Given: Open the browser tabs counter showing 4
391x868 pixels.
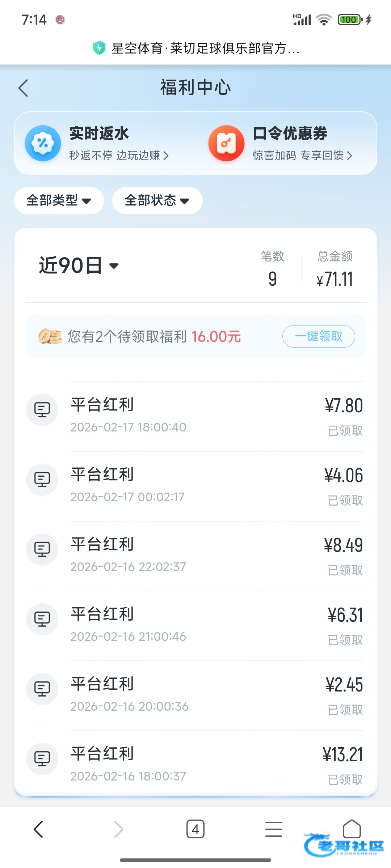Looking at the screenshot, I should tap(195, 829).
